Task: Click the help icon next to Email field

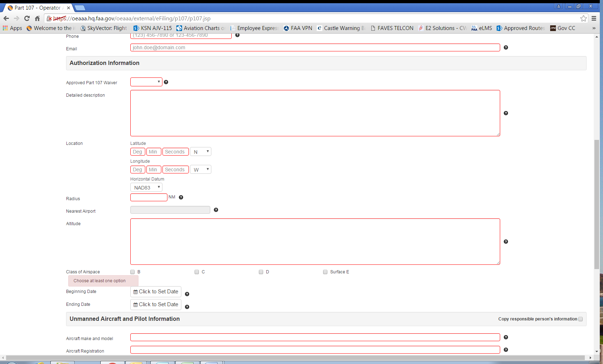Action: click(x=506, y=47)
